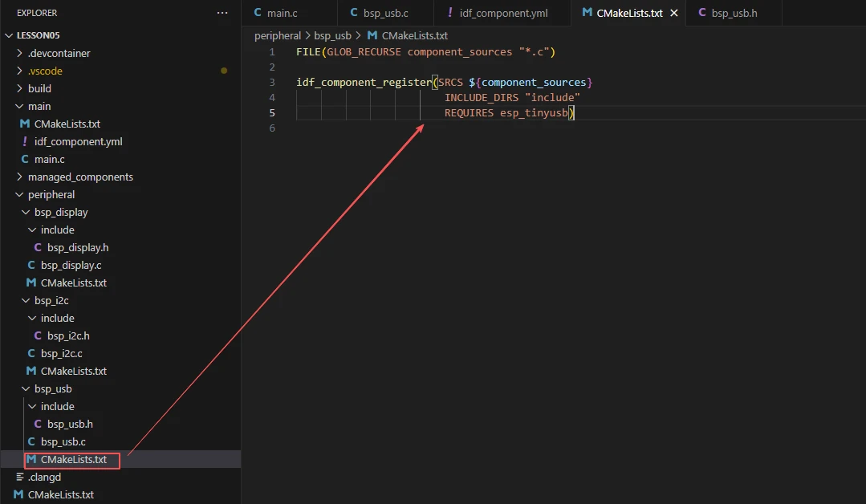
Task: Click the C icon beside bsp_usb.h in the tree
Action: 38,424
